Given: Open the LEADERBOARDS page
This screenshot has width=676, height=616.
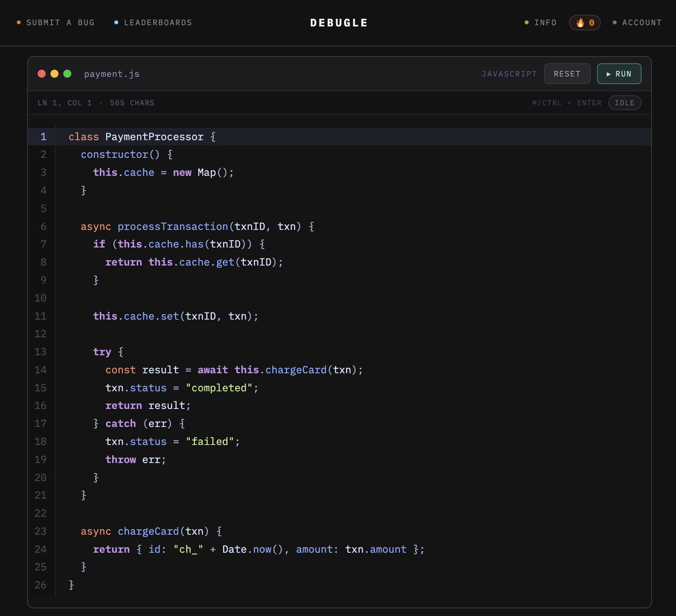Looking at the screenshot, I should 158,22.
